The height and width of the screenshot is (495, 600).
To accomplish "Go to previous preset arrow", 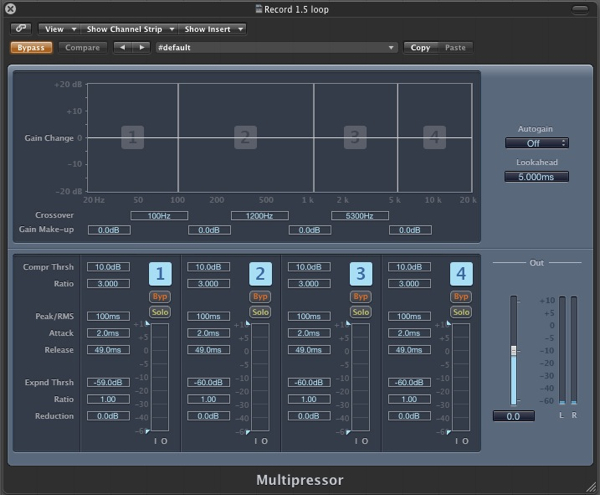I will click(122, 47).
